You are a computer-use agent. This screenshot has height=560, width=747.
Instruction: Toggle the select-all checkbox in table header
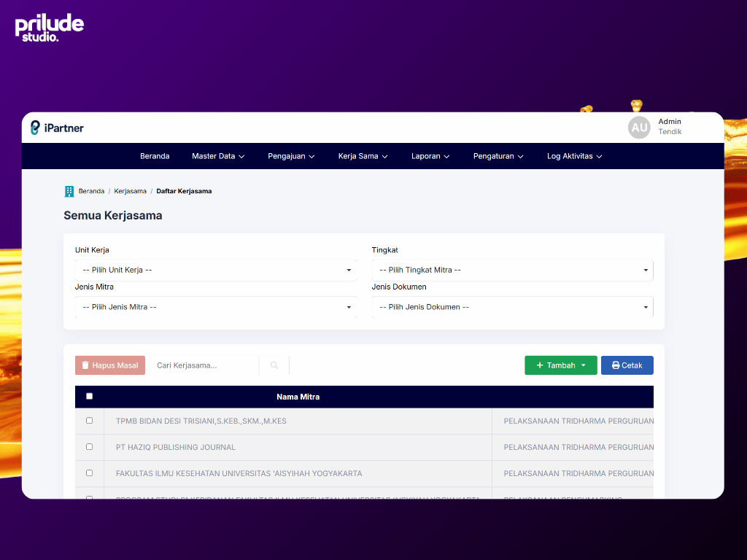click(x=90, y=397)
